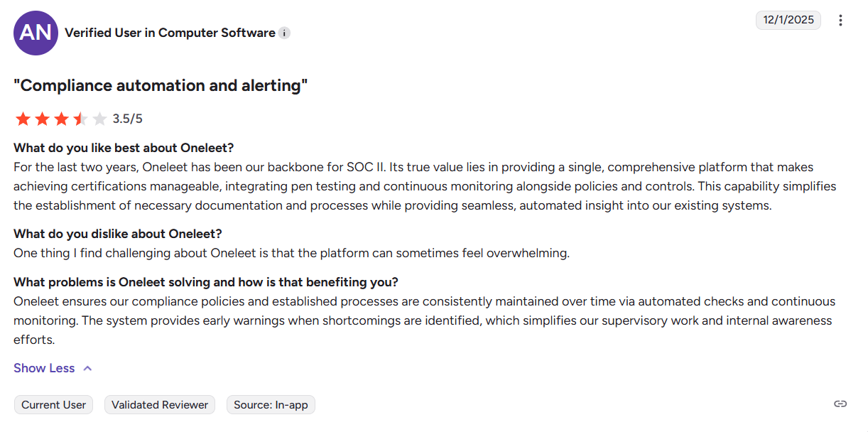Open the "Compliance automation and alerting" review title
Viewport: 868px width, 432px height.
[161, 85]
